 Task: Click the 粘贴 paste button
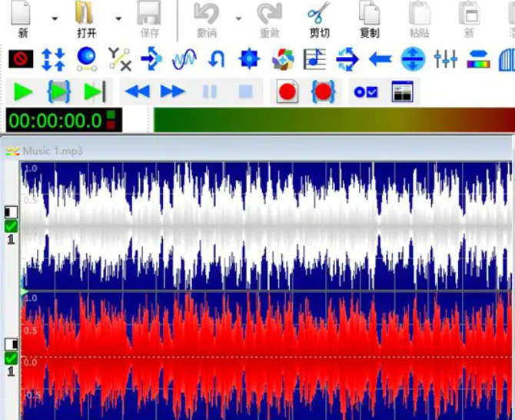pos(420,19)
